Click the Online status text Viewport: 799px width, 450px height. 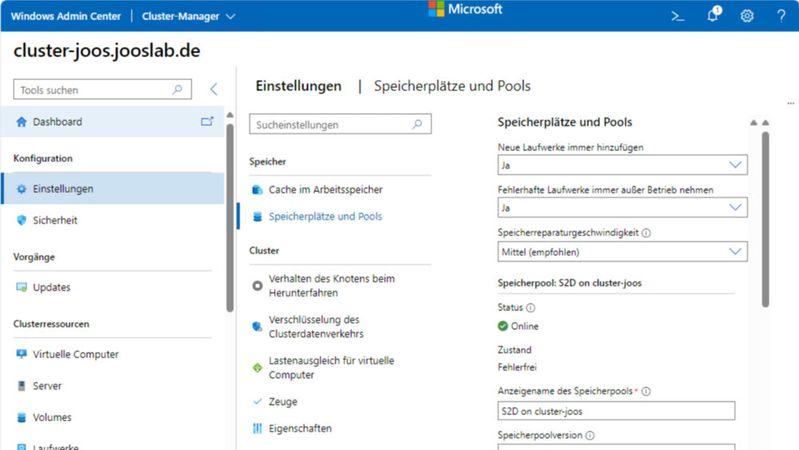point(524,326)
